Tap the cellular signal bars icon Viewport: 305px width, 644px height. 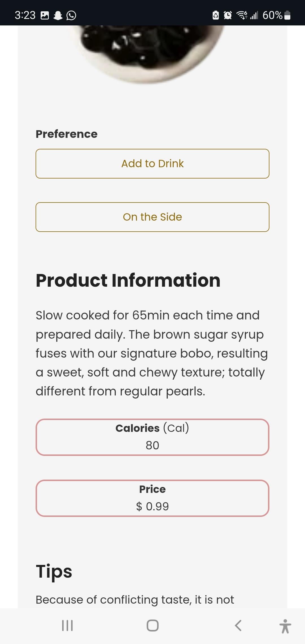(254, 15)
